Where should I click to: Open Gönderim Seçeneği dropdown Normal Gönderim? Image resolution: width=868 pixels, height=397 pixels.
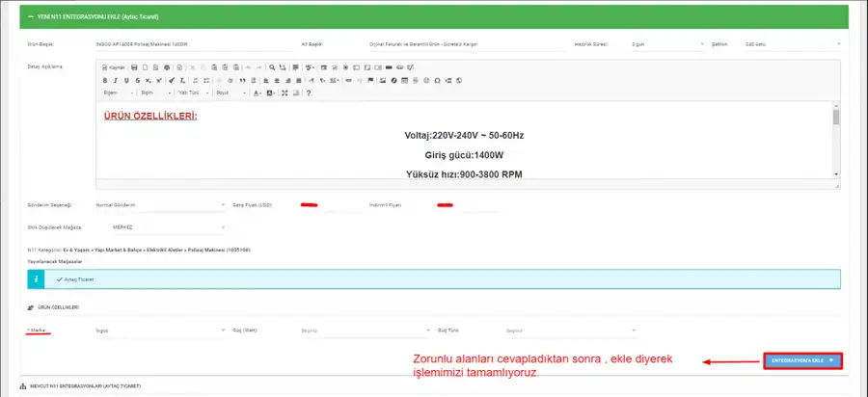[160, 205]
